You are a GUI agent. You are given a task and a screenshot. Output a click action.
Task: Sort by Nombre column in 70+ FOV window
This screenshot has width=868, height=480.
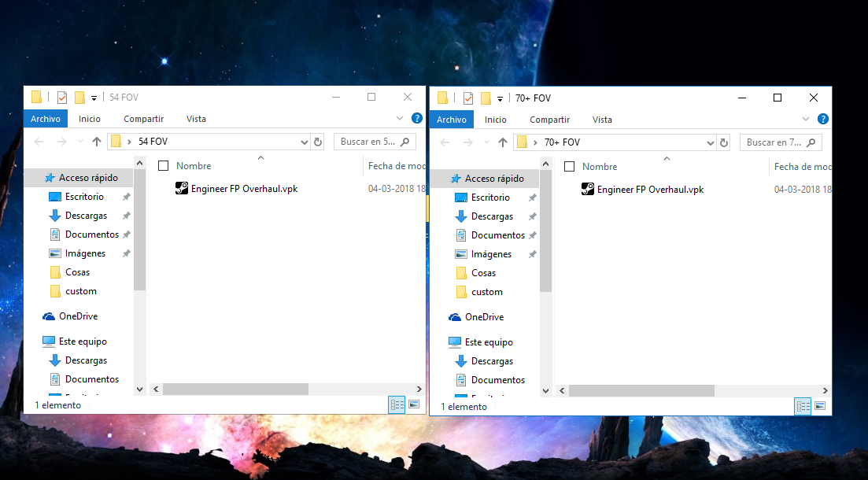pyautogui.click(x=600, y=166)
